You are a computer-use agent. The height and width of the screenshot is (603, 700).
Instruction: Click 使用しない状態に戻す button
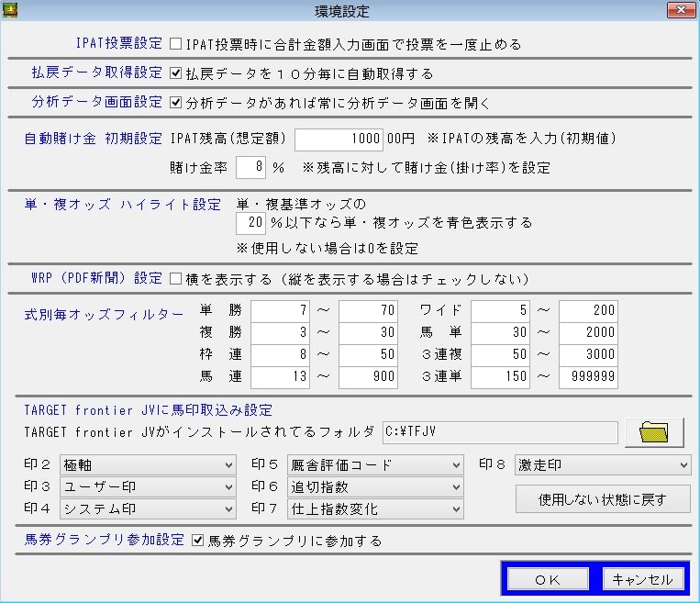point(603,499)
